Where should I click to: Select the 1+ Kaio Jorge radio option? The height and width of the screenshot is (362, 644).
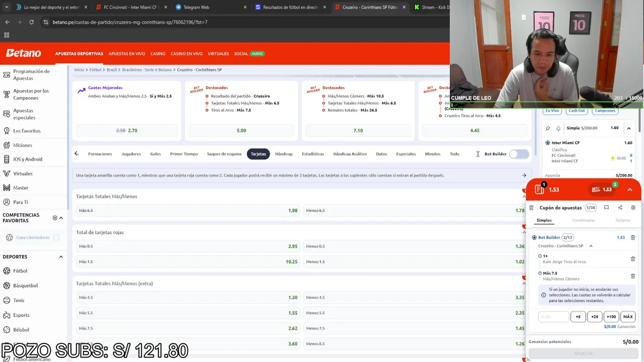click(x=540, y=256)
